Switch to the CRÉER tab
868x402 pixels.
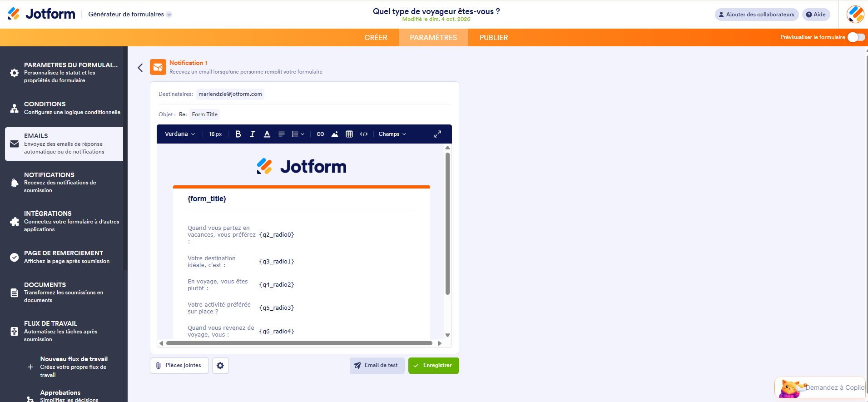pyautogui.click(x=376, y=38)
